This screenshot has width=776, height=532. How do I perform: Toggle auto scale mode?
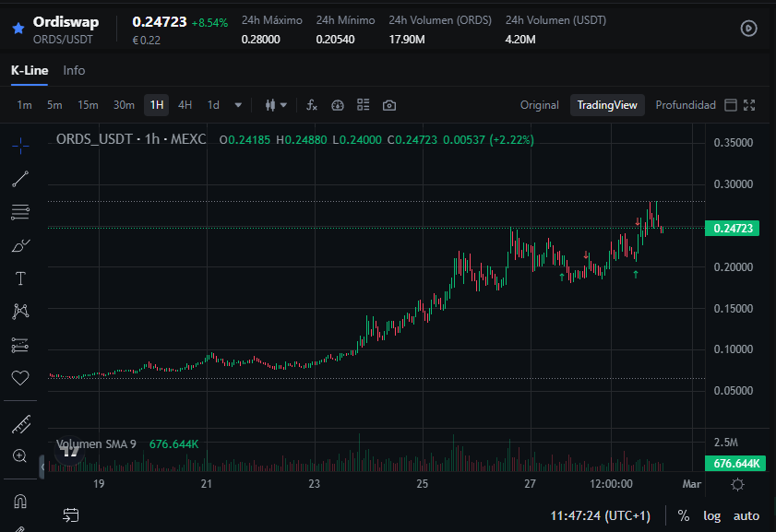[746, 515]
